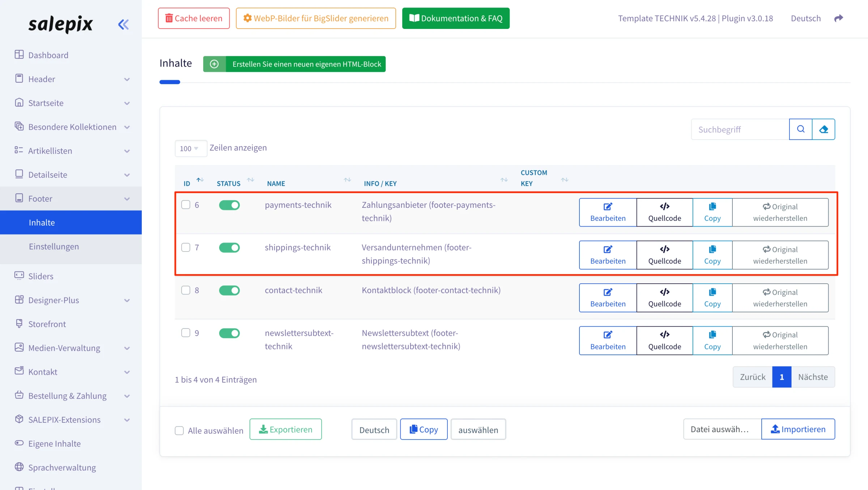Image resolution: width=868 pixels, height=490 pixels.
Task: Disable the newslettersubtext-technik status toggle
Action: tap(229, 333)
